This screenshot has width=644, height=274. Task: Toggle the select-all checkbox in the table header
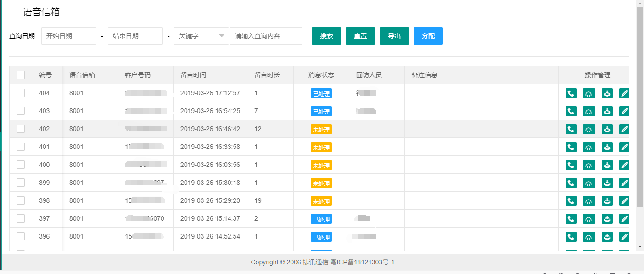[x=21, y=75]
